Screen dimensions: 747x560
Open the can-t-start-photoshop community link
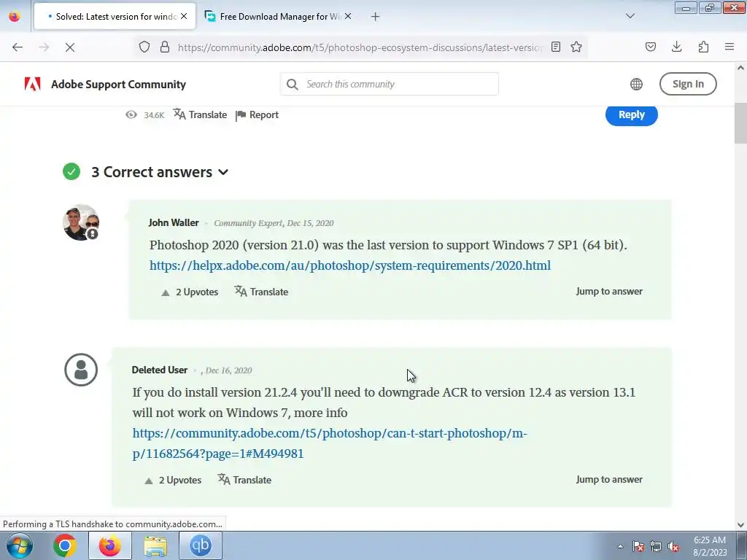[329, 443]
